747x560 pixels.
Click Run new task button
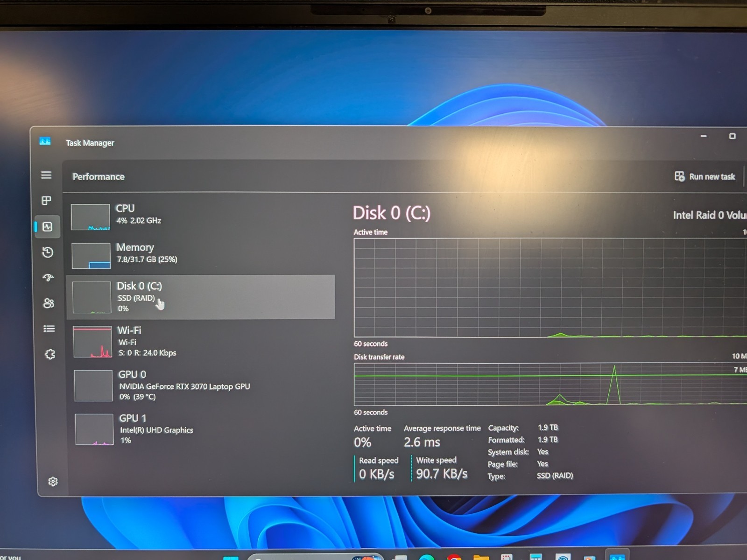705,176
